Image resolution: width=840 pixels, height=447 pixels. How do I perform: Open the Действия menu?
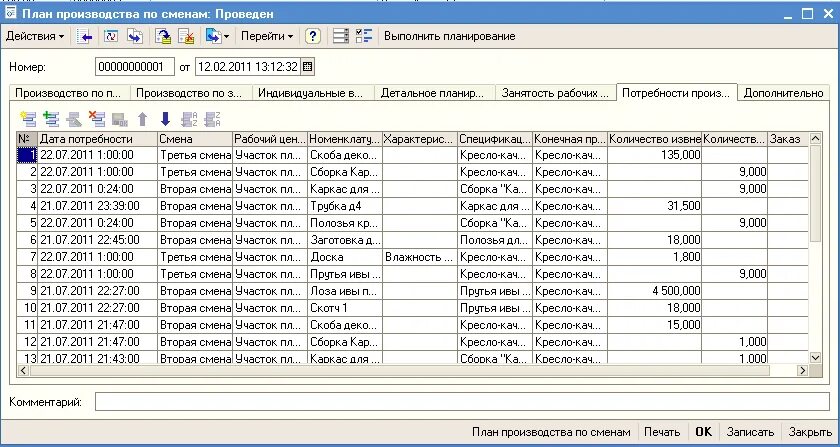[x=35, y=36]
